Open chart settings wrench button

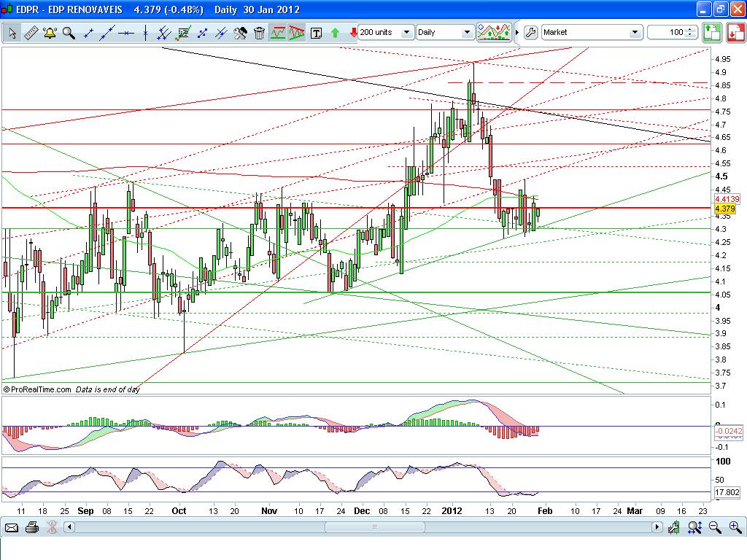[530, 32]
